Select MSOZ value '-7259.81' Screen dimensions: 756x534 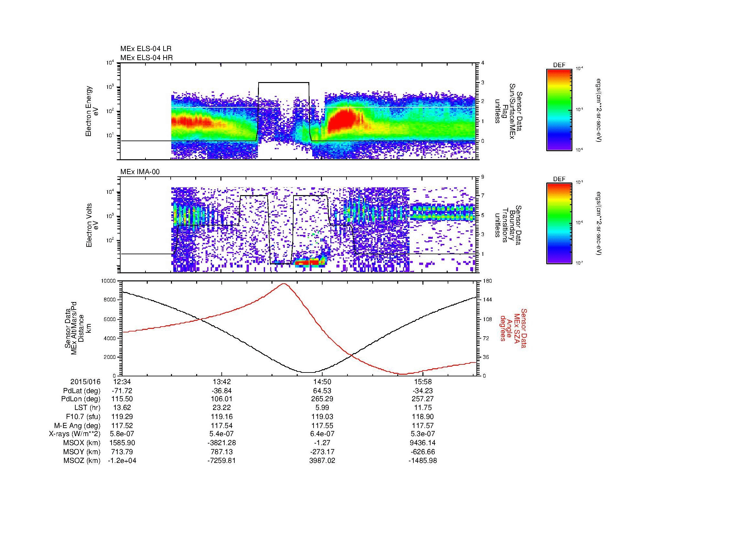tap(222, 461)
